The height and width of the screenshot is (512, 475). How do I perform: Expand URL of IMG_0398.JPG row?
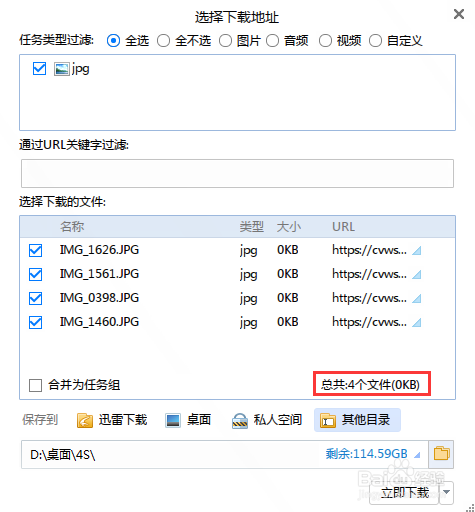417,299
